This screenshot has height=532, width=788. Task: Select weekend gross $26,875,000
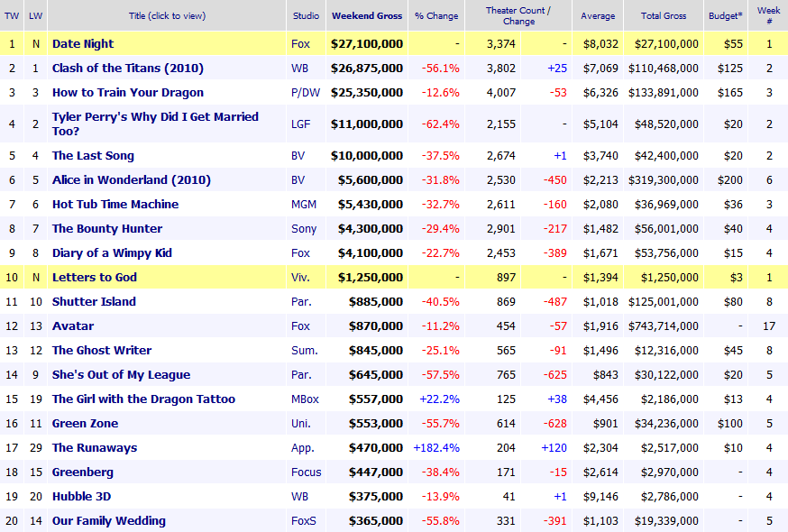coord(367,68)
